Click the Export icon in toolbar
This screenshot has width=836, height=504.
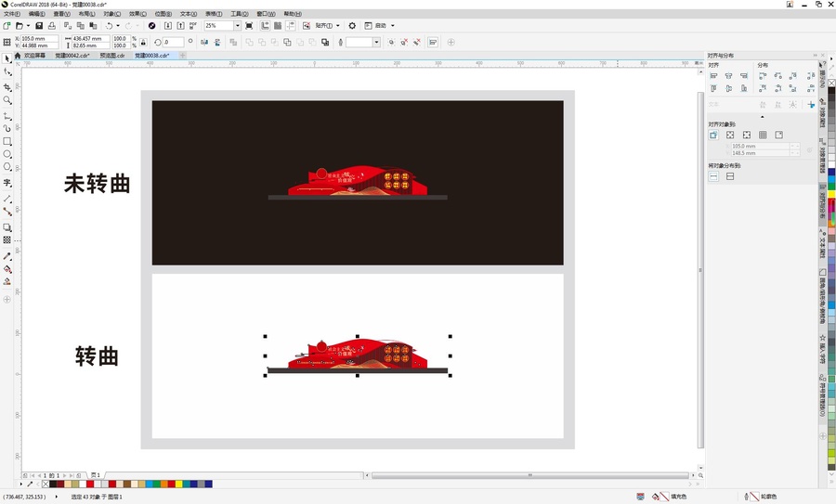(x=181, y=26)
